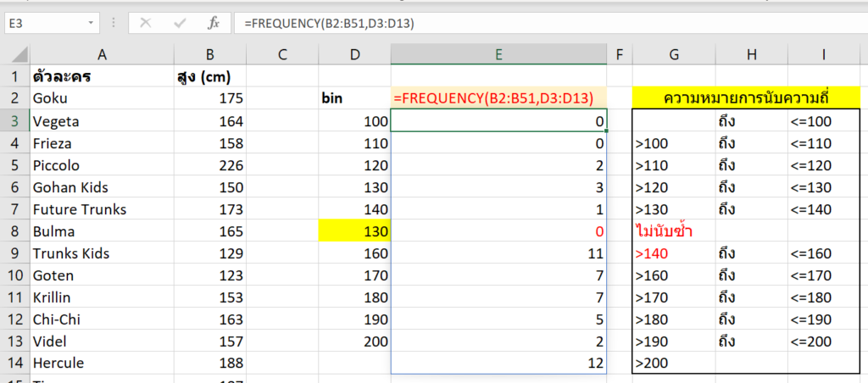The image size is (868, 383).
Task: Click the 'Frieza' cell
Action: [x=102, y=143]
